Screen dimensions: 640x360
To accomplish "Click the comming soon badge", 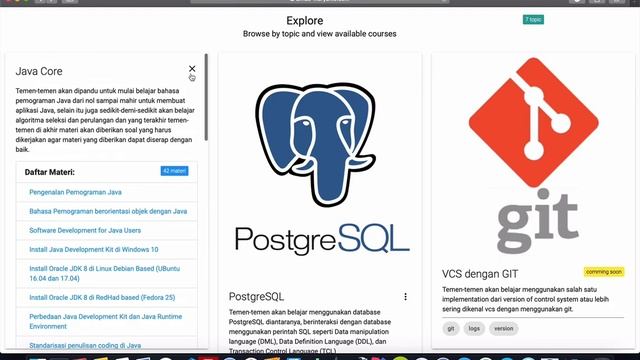I will point(604,272).
